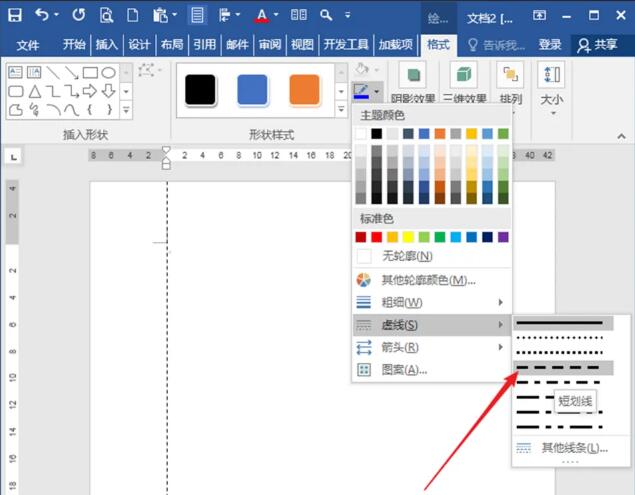
Task: Select the arrow line shape
Action: [72, 73]
